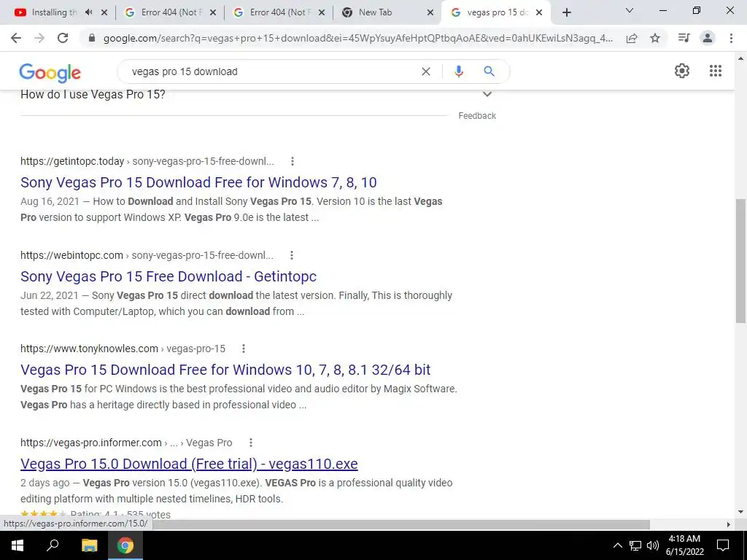Open a new browser tab
The height and width of the screenshot is (560, 747).
click(566, 13)
